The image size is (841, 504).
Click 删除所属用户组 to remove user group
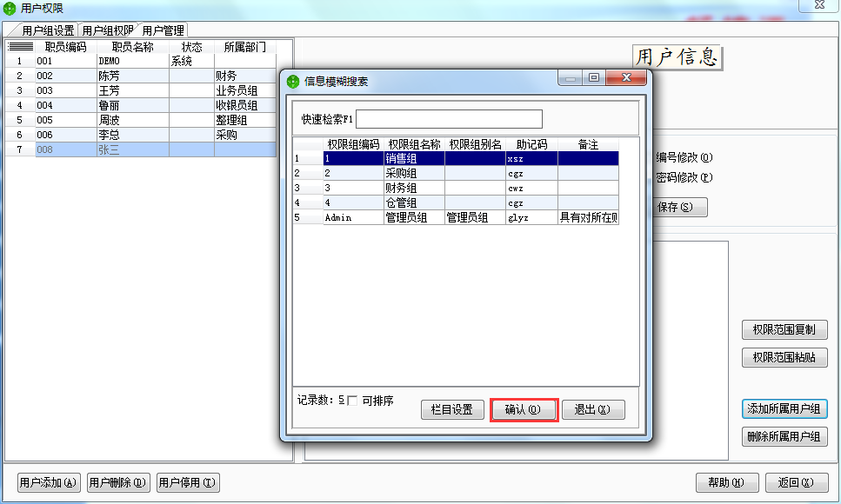coord(784,436)
